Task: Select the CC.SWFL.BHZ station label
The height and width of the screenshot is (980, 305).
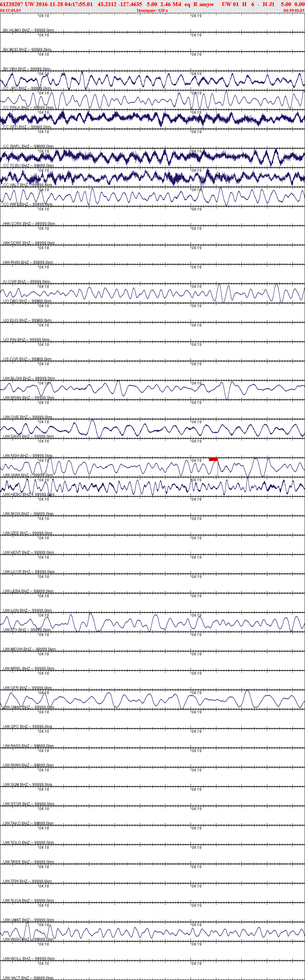Action: 28,146
